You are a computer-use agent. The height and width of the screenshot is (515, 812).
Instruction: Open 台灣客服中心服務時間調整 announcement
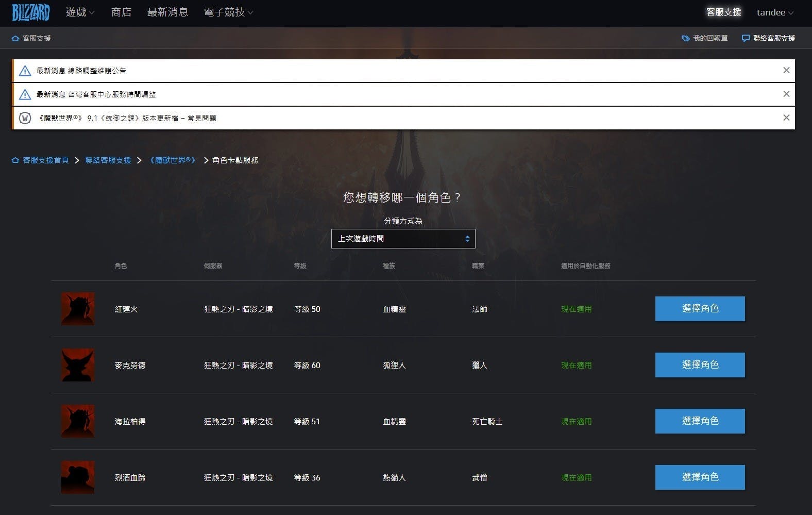(96, 94)
